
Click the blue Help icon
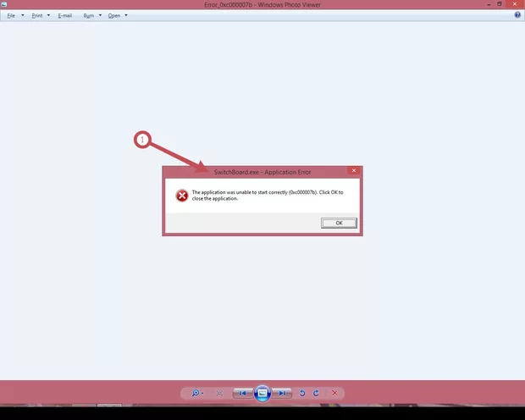point(517,14)
